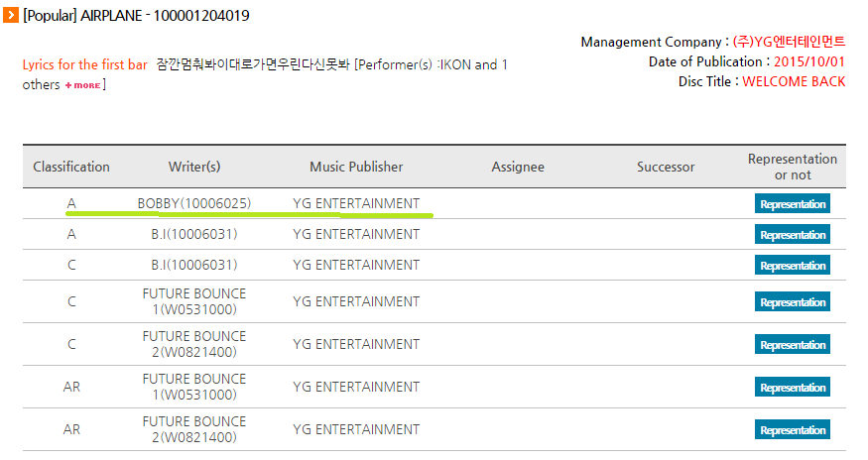The image size is (868, 460).
Task: Click Representation button for C FUTURE BOUNCE 1 row
Action: (793, 301)
